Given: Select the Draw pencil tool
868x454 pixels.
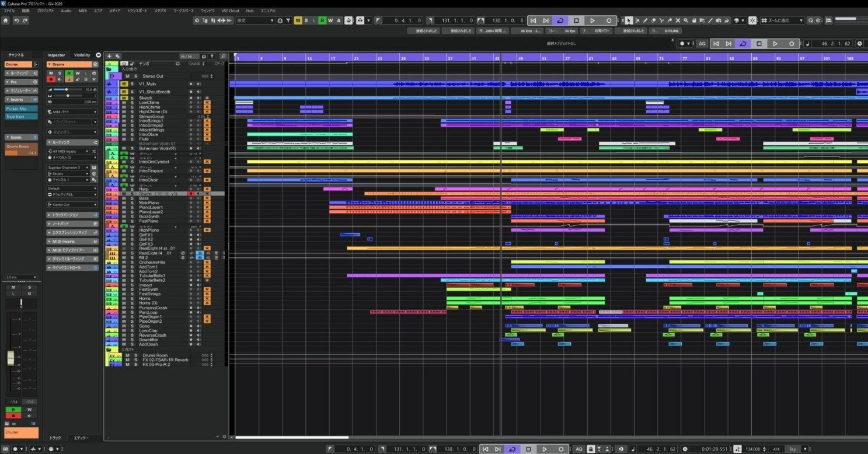Looking at the screenshot, I should pos(645,20).
